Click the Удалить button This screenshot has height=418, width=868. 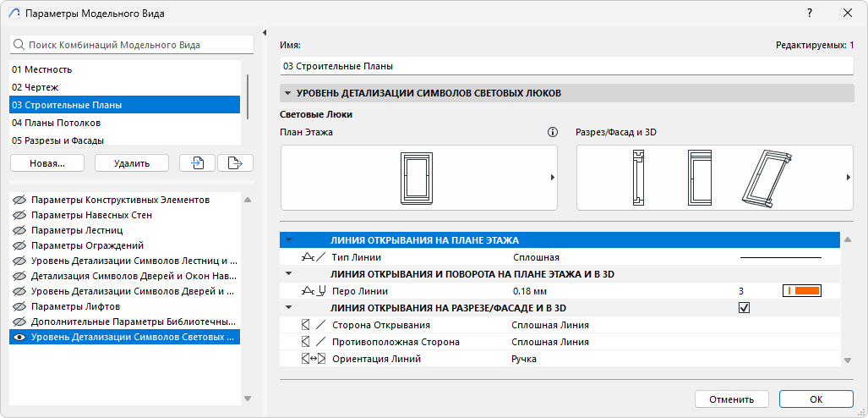pyautogui.click(x=132, y=163)
